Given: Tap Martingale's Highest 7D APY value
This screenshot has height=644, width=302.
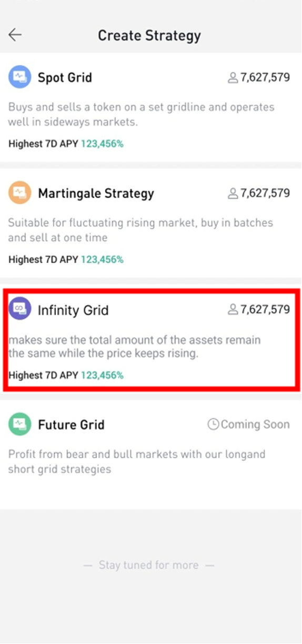Looking at the screenshot, I should click(102, 259).
